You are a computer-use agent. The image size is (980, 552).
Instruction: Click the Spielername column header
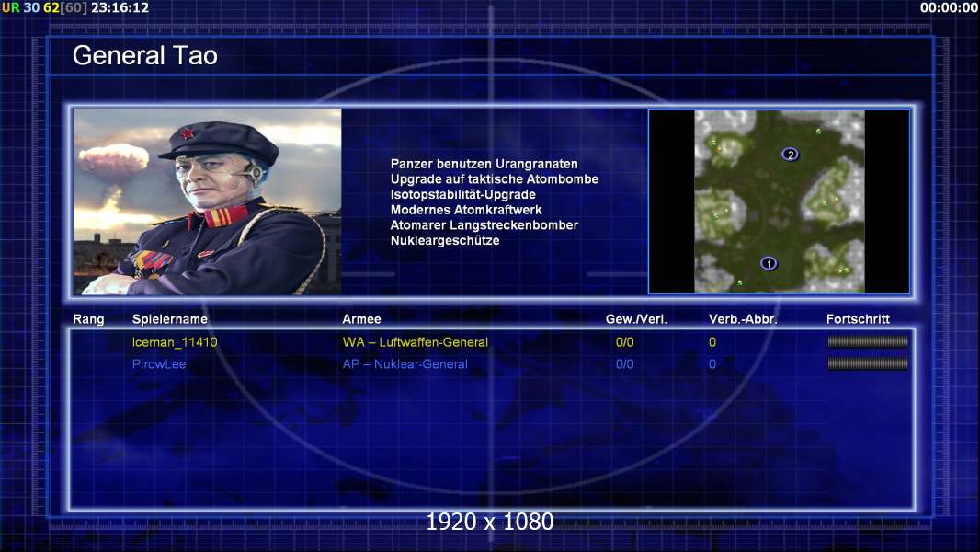point(170,319)
